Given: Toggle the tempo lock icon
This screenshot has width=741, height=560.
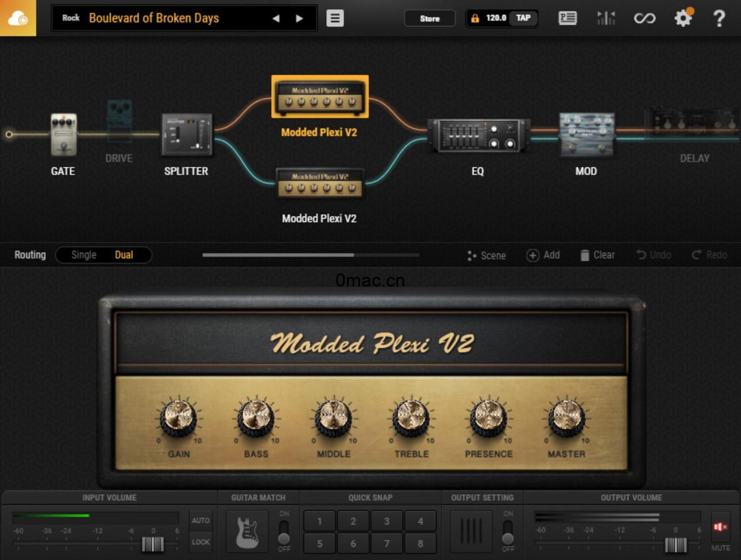Looking at the screenshot, I should 475,18.
